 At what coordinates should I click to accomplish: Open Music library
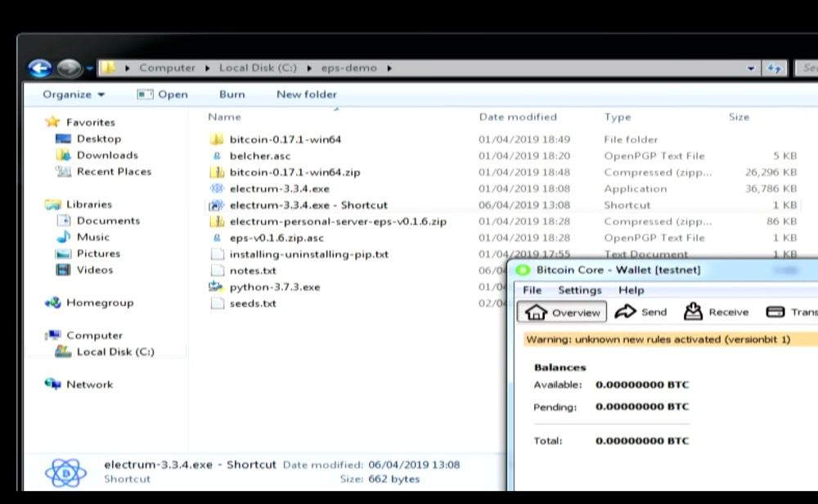[93, 237]
